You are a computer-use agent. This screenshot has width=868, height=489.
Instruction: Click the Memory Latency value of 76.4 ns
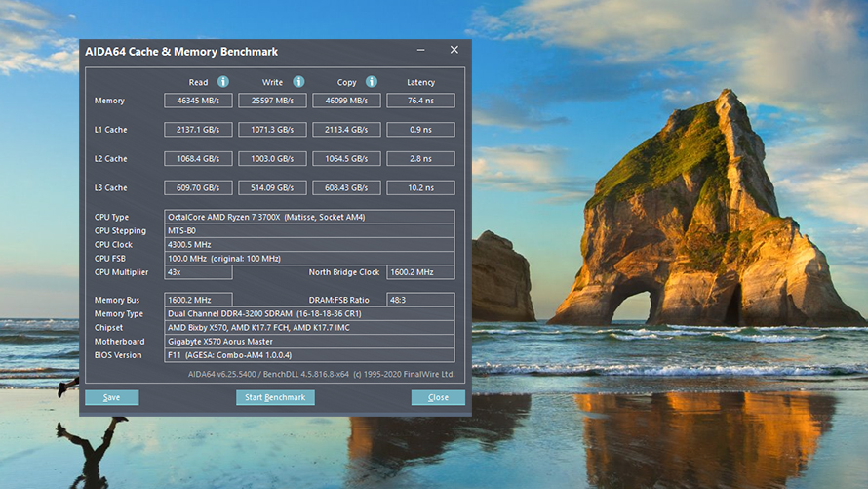coord(420,101)
